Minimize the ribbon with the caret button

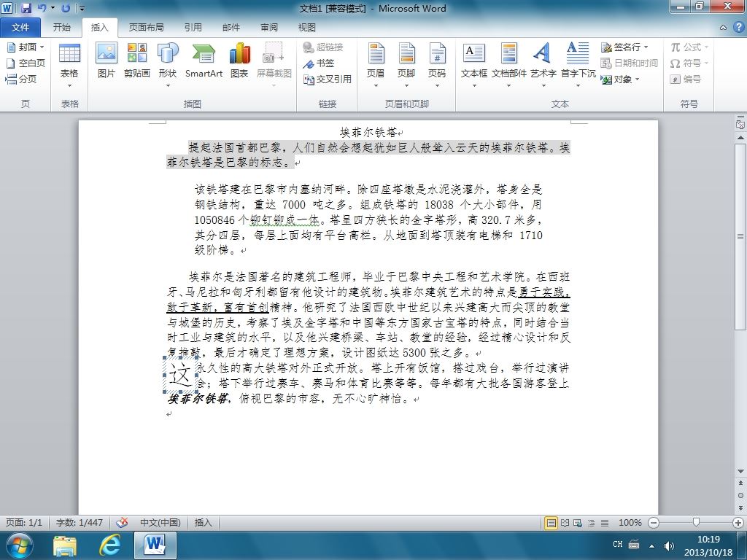click(x=723, y=28)
